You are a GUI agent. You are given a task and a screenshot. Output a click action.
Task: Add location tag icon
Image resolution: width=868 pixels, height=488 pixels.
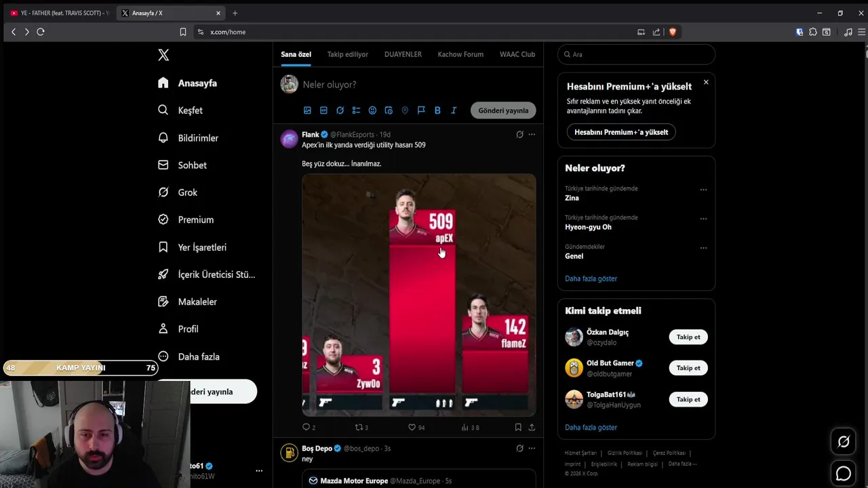coord(405,110)
